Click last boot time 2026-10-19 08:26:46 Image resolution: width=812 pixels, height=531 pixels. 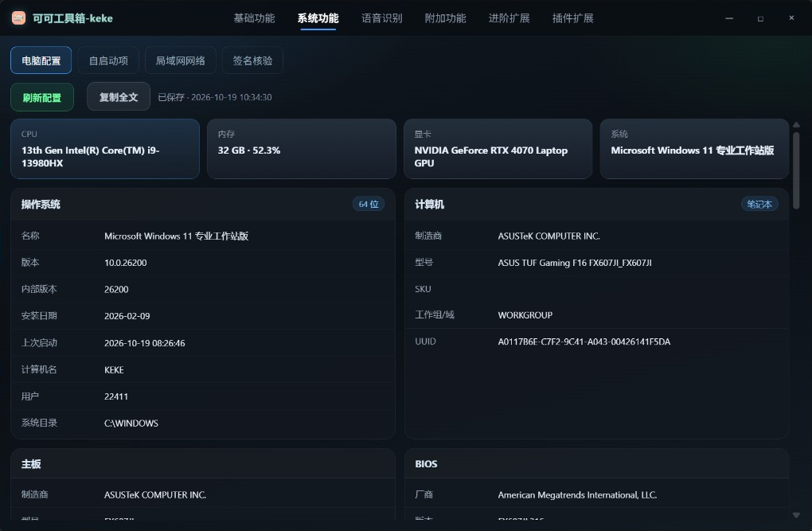pyautogui.click(x=144, y=343)
